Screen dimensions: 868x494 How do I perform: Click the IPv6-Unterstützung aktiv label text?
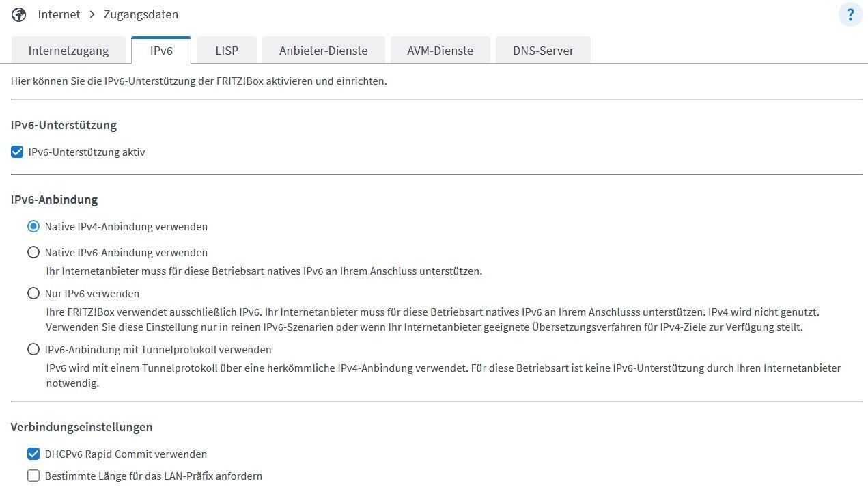click(x=87, y=152)
